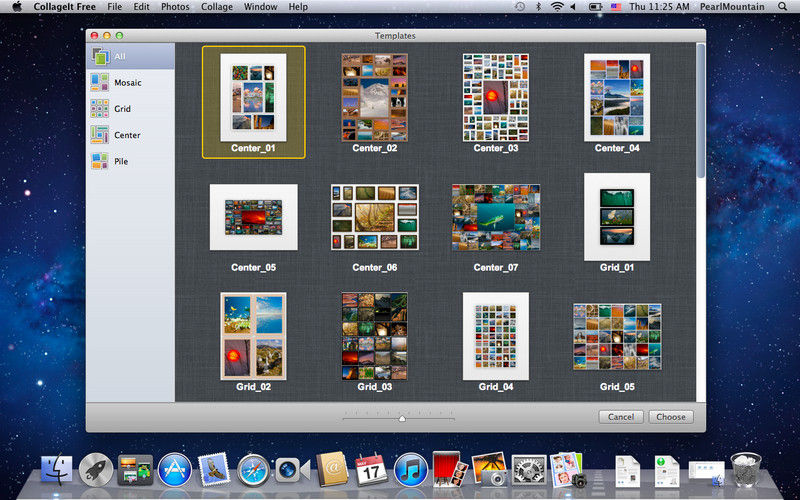Select the Grid category icon in sidebar

click(100, 109)
